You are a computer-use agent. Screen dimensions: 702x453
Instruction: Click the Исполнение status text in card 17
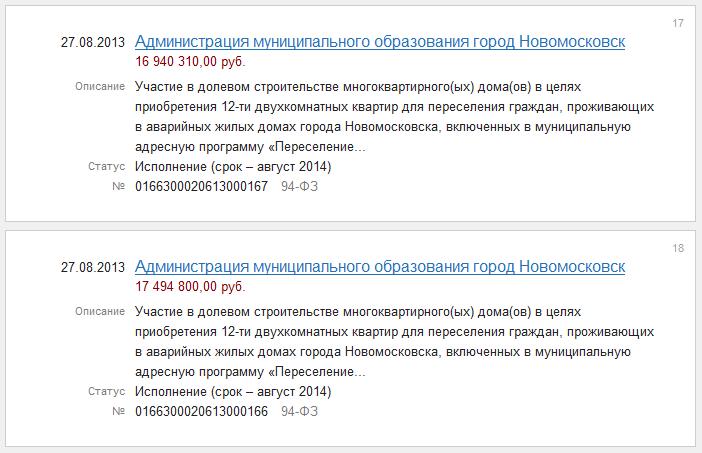tap(232, 166)
